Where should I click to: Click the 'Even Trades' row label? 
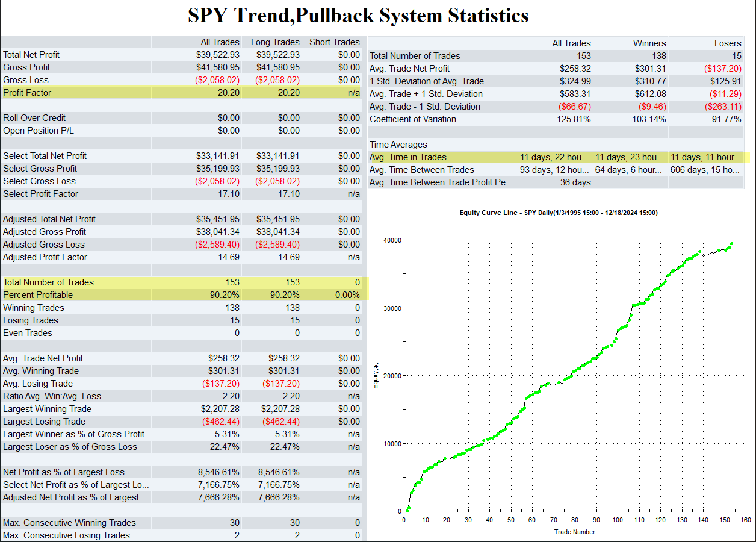click(x=28, y=333)
